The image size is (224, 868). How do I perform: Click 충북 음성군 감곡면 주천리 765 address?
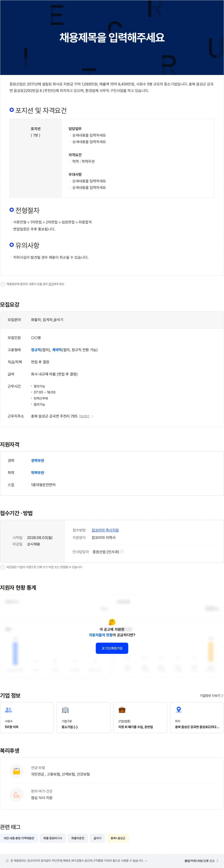point(54,416)
